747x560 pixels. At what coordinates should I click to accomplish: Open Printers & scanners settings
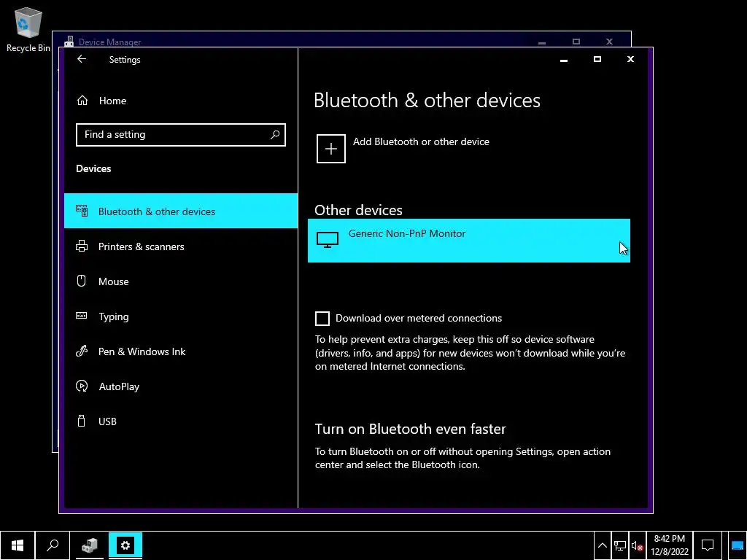coord(181,246)
